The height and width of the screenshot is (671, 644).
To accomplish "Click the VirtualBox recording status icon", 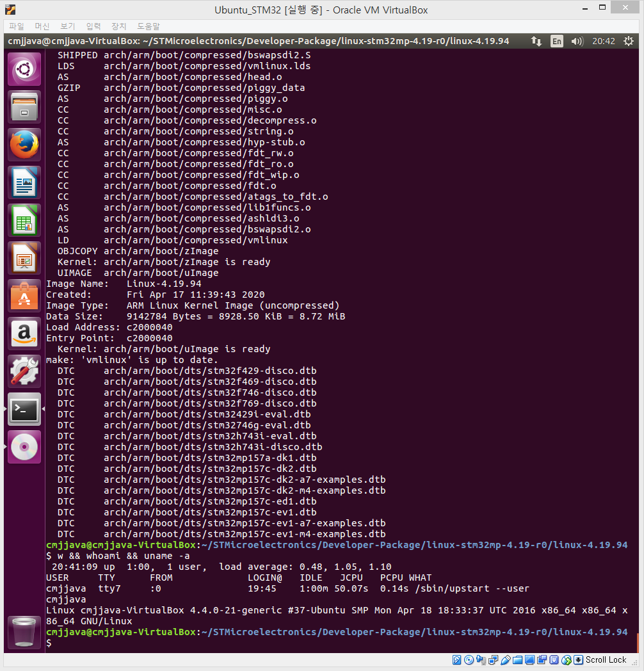I will click(542, 660).
